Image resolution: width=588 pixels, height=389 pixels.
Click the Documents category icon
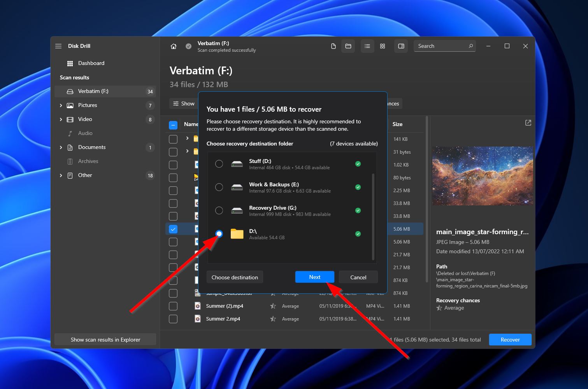[x=70, y=147]
